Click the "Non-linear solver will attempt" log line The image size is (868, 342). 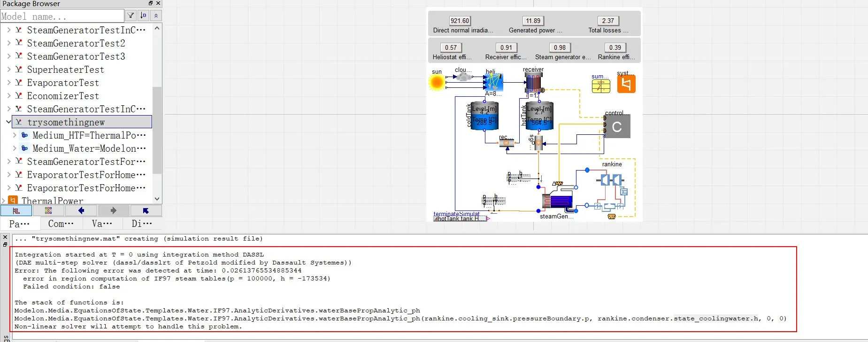coord(128,326)
